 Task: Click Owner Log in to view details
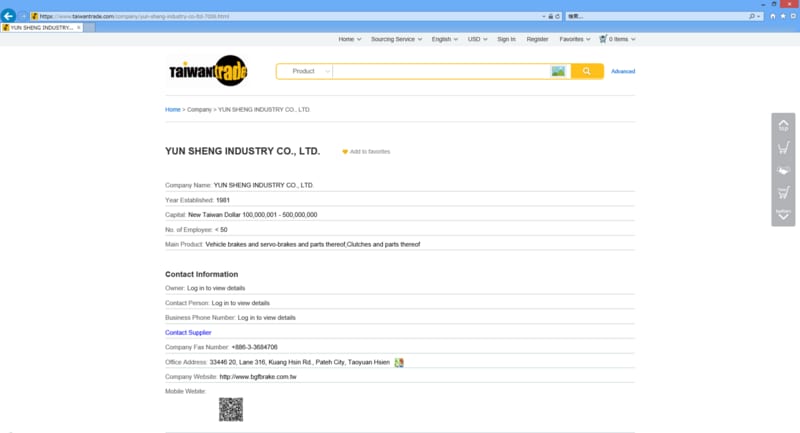216,288
